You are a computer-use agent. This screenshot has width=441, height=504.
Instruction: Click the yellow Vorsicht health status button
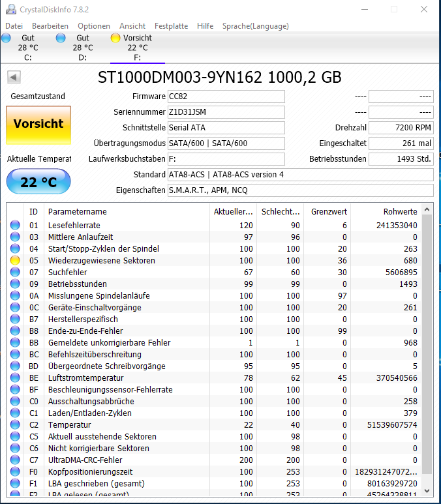[38, 125]
